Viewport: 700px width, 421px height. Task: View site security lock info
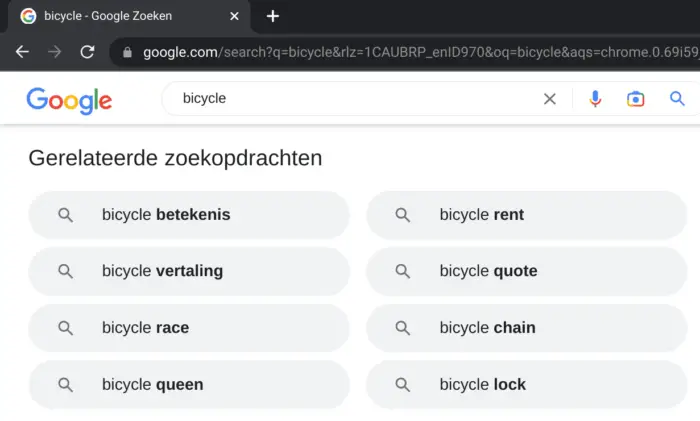[x=127, y=52]
